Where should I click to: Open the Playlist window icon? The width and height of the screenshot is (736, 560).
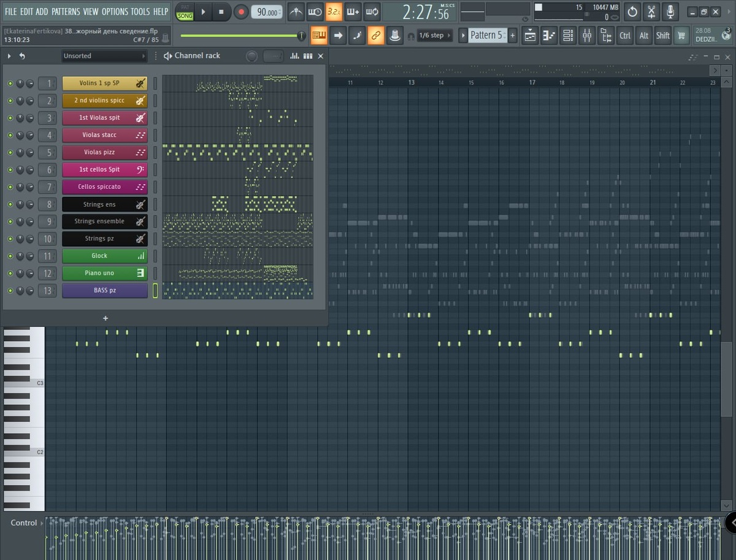click(530, 36)
